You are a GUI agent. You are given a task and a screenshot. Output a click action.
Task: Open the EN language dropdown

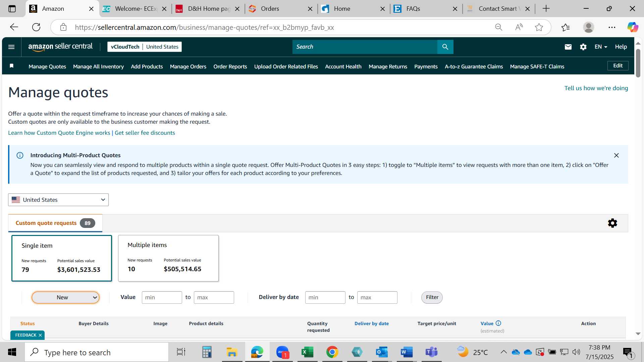pyautogui.click(x=601, y=47)
